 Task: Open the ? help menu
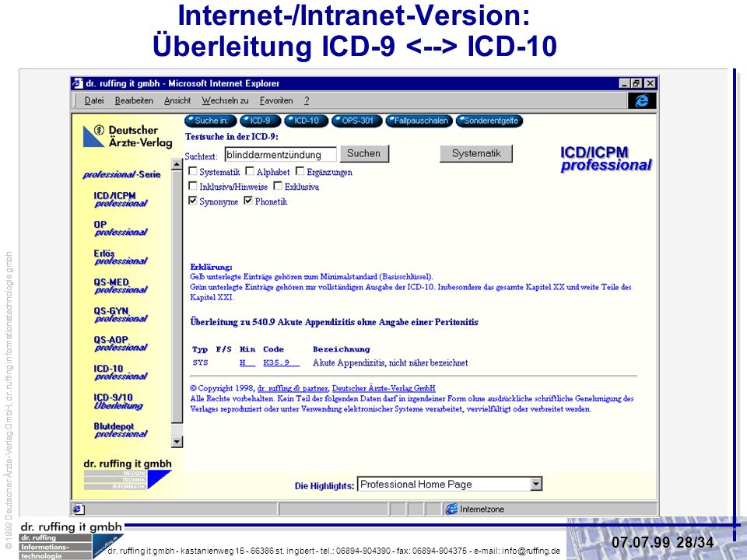click(x=307, y=100)
